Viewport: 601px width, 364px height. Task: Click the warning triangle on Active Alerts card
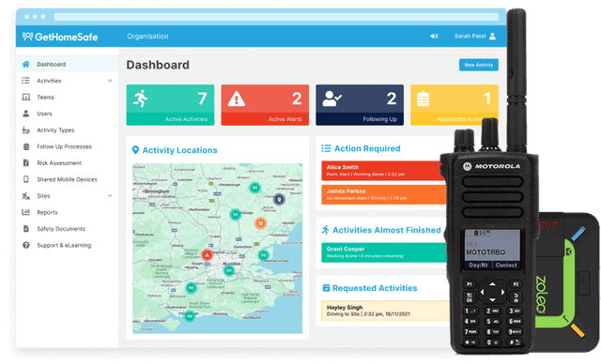pyautogui.click(x=236, y=99)
